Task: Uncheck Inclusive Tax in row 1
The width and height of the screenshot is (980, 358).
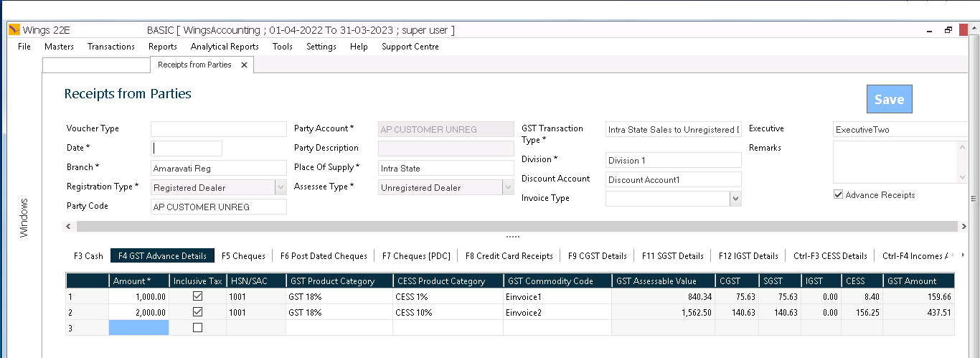Action: pyautogui.click(x=198, y=296)
